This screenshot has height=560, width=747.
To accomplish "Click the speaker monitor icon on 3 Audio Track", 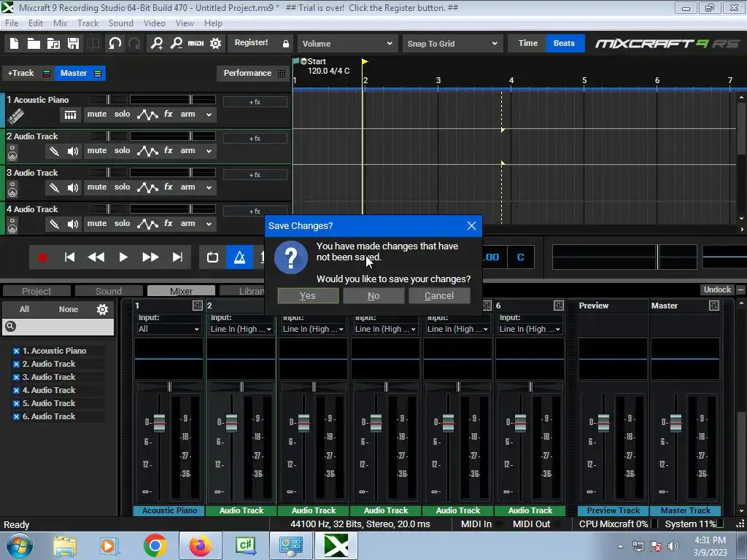I will point(72,187).
